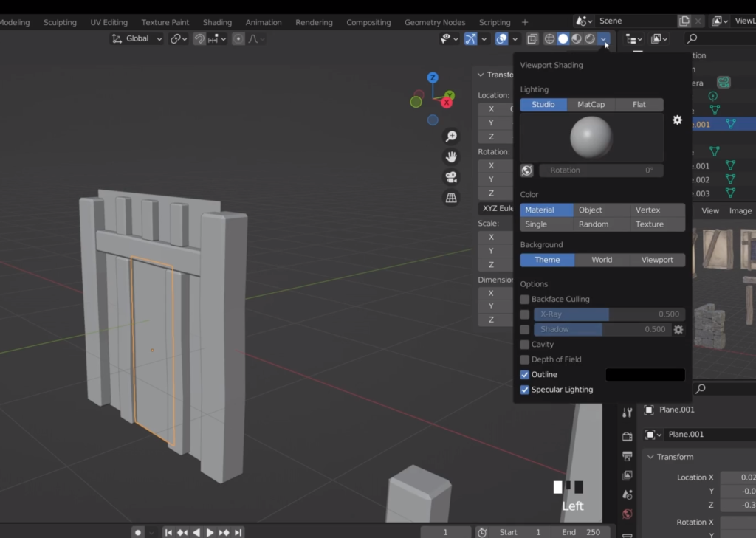Open Output properties printer icon

point(628,456)
